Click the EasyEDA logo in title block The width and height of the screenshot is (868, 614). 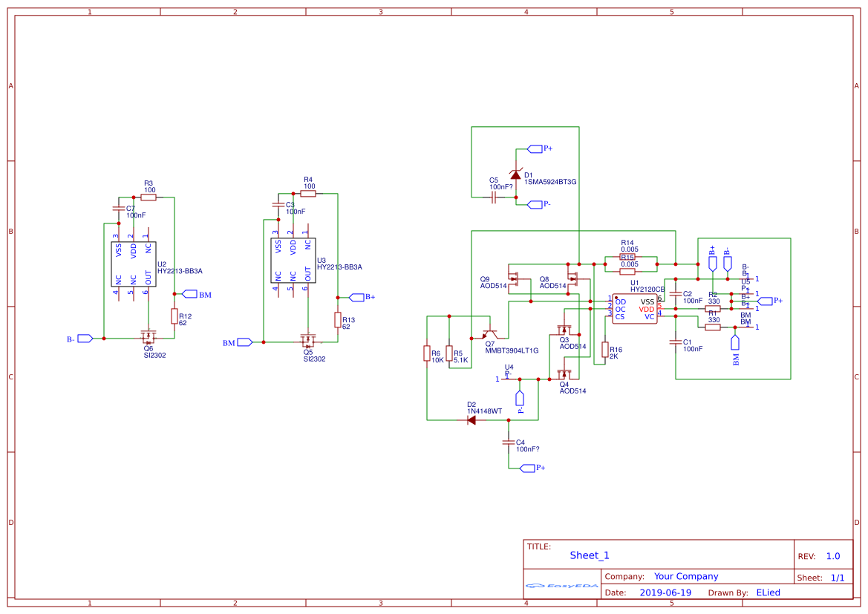tap(562, 585)
